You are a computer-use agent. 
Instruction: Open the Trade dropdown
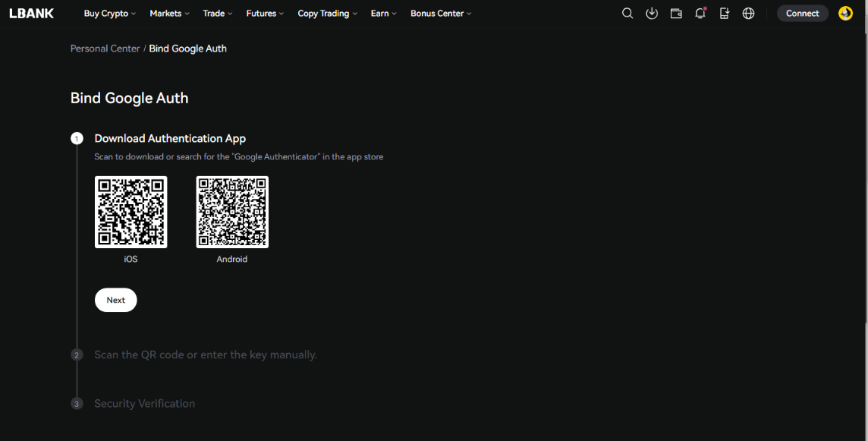[218, 14]
